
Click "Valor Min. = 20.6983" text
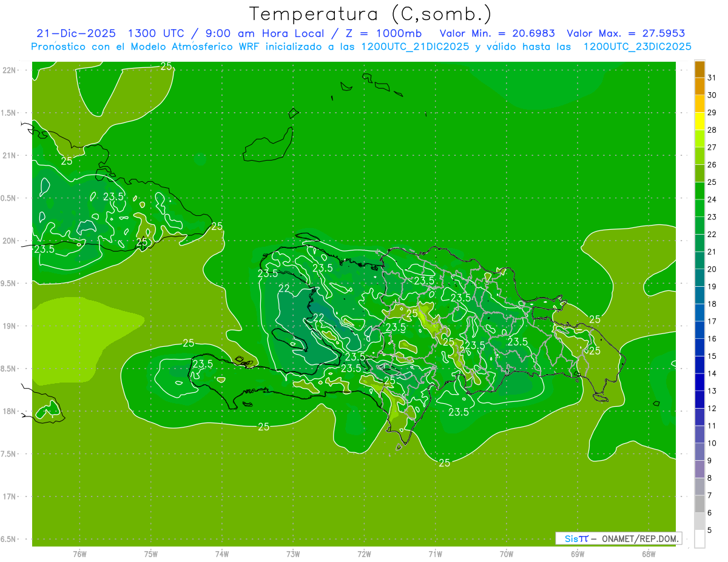tap(497, 33)
